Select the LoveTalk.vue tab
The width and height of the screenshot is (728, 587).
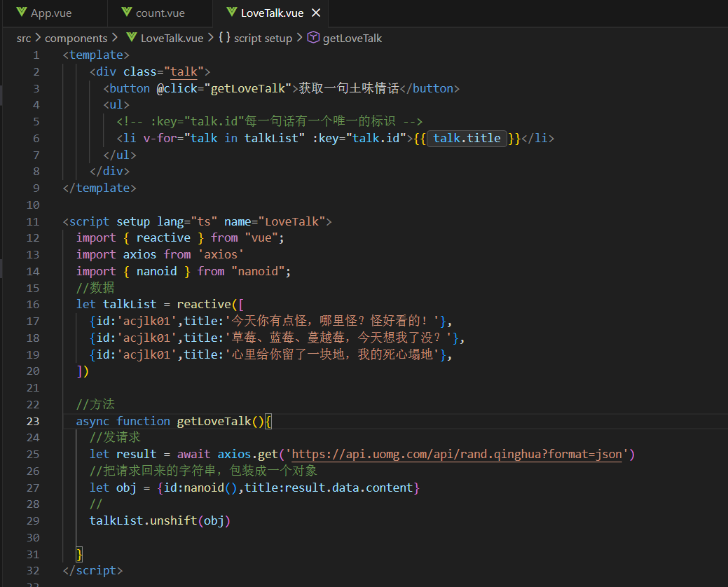[272, 13]
